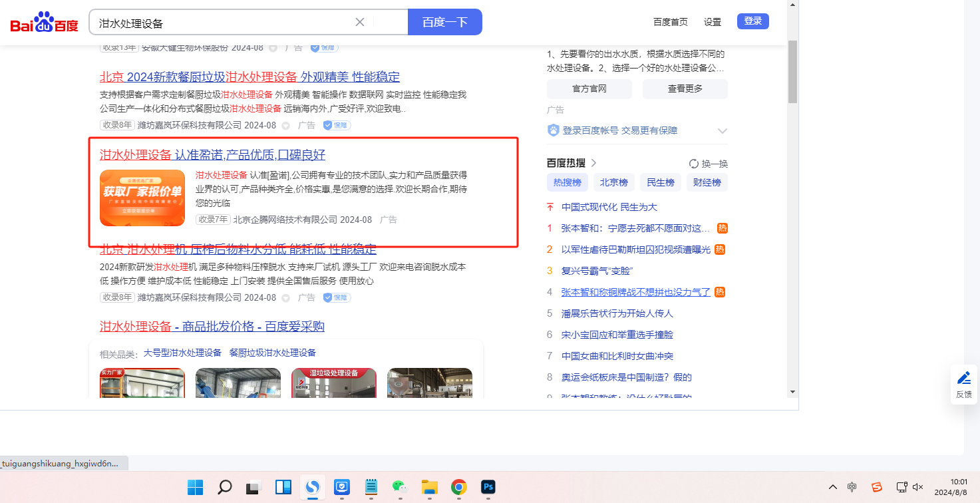Toggle the muted volume speaker icon
Screen dimensions: 980x503
(918, 487)
